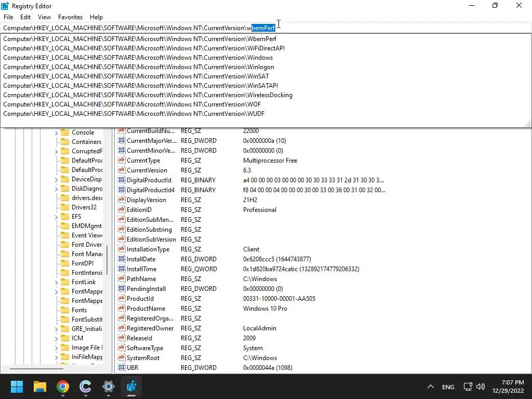Click the CurrentBuildNu string value icon
Screen dimensions: 532x399
121,130
